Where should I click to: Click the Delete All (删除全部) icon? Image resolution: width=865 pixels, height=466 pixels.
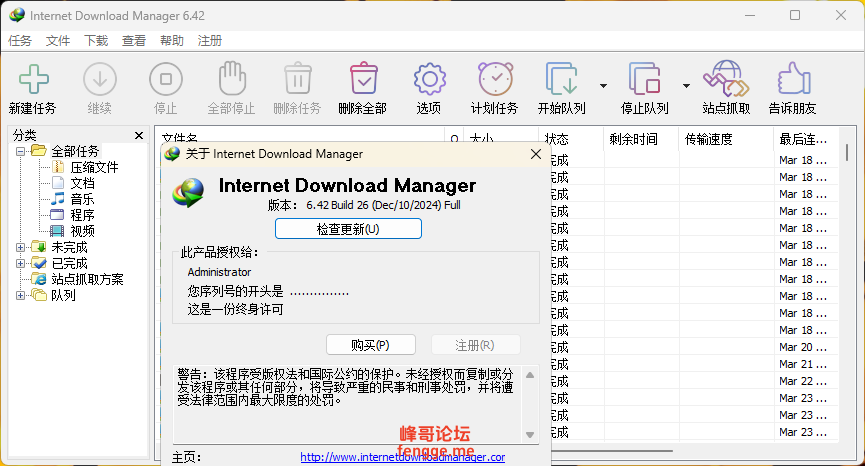364,79
